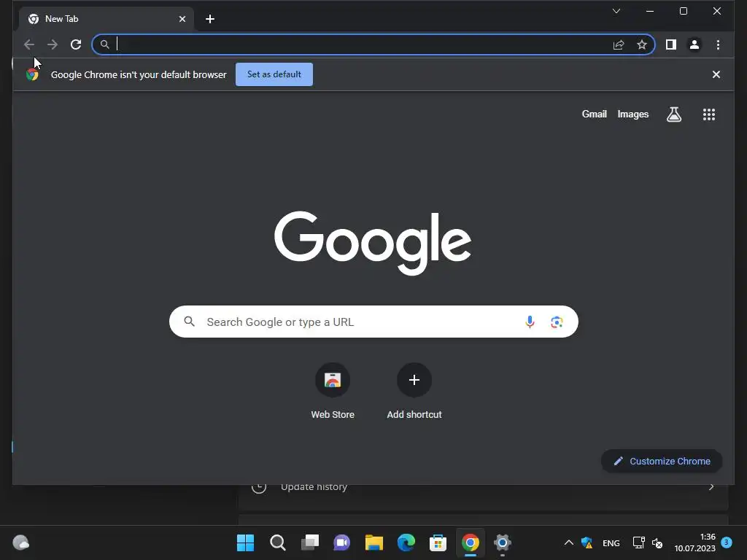Open network and volume quick settings
747x560 pixels.
coord(648,542)
